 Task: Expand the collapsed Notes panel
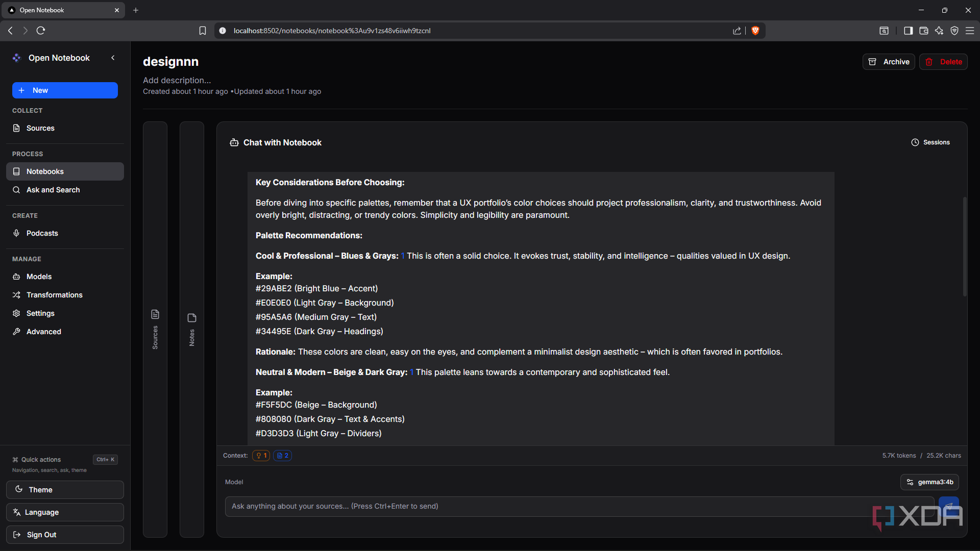[192, 330]
